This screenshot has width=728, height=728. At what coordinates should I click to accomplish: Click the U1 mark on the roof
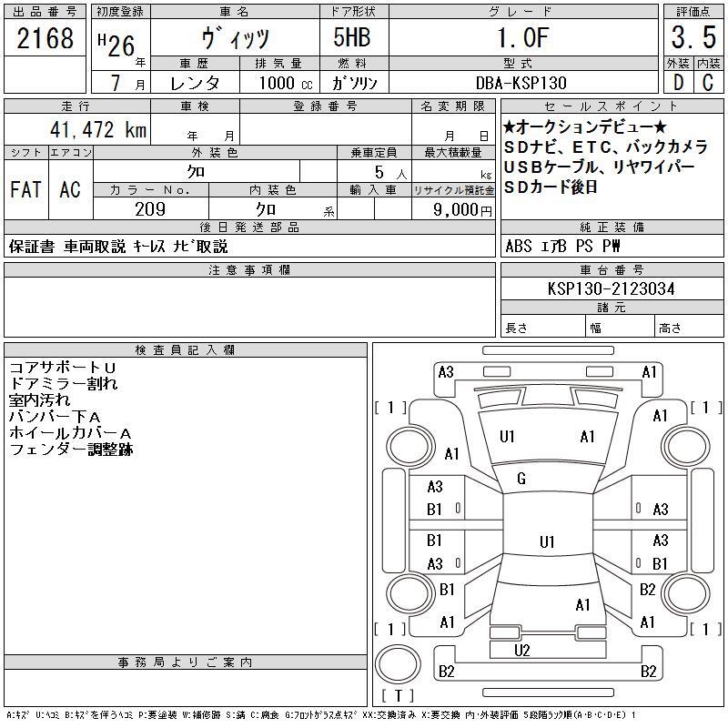pos(547,541)
